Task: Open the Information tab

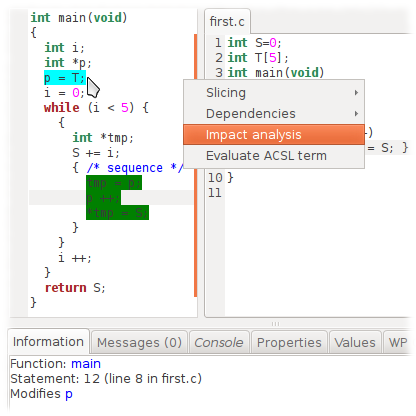Action: 48,342
